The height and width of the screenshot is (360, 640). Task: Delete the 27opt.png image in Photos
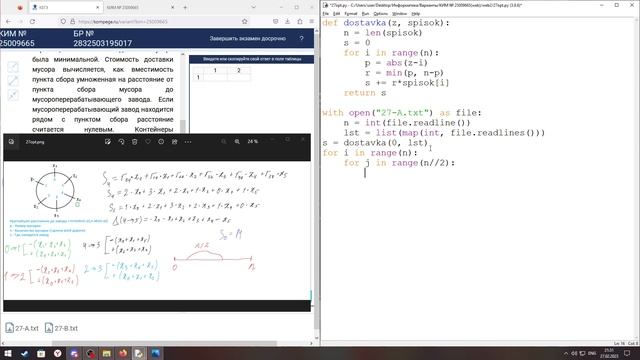[x=134, y=142]
